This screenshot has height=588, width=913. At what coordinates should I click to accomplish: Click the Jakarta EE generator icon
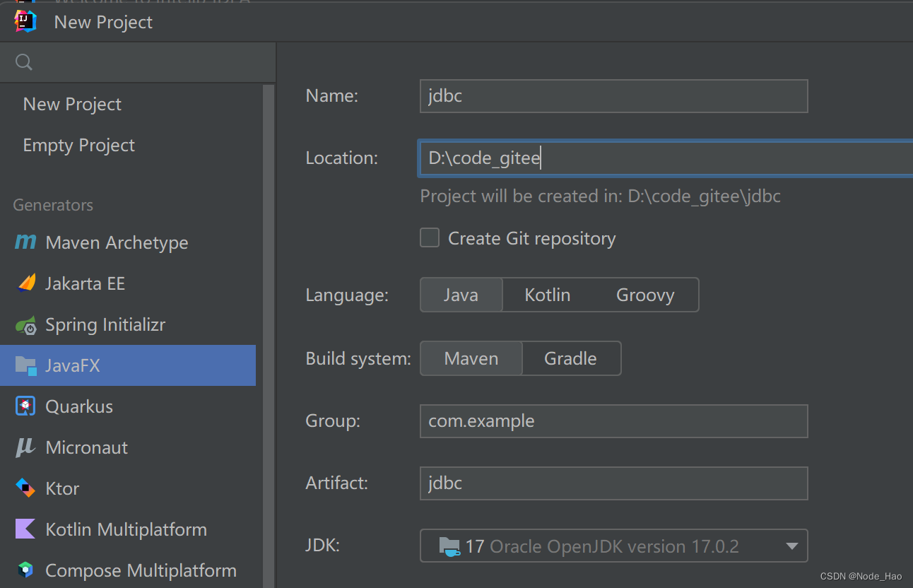[26, 283]
